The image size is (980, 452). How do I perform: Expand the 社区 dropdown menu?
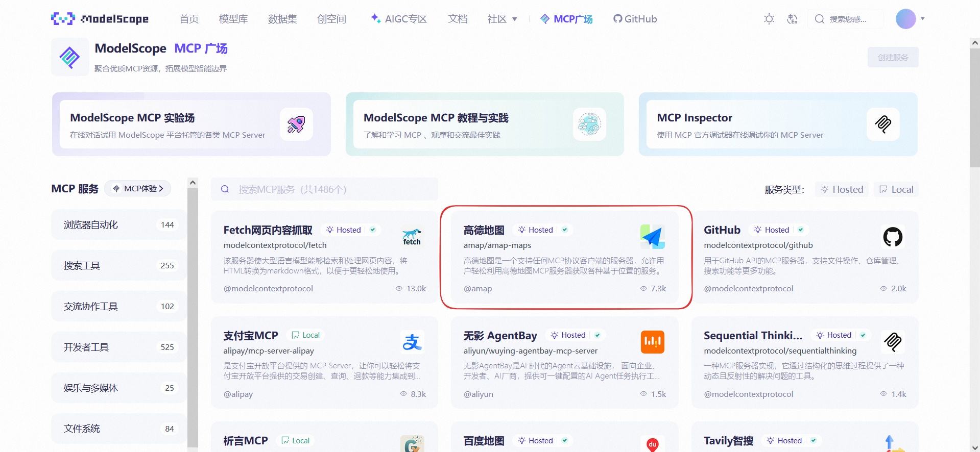[503, 19]
